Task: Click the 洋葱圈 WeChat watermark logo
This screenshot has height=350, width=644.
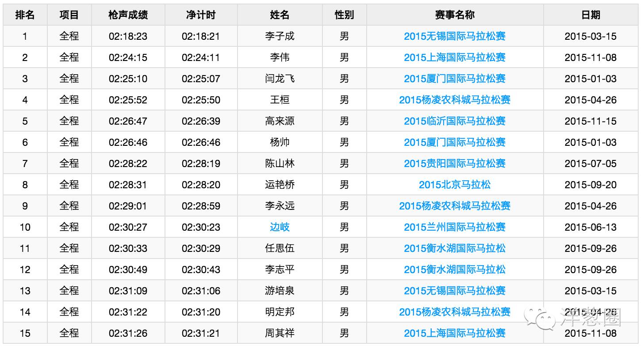Action: 573,317
